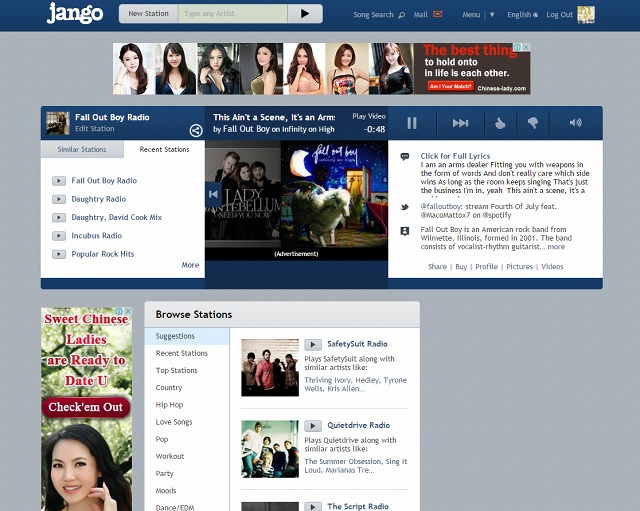
Task: Open Song Search magnifier icon
Action: [402, 15]
